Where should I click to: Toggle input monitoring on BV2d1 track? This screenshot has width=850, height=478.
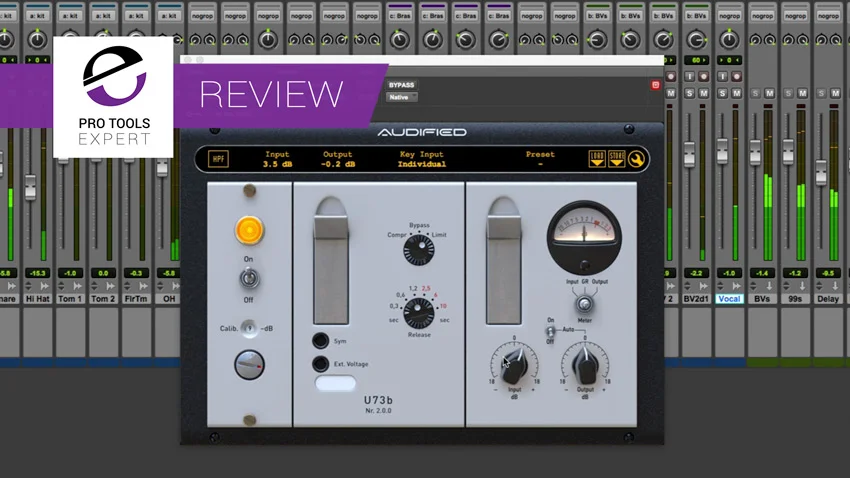(x=690, y=76)
